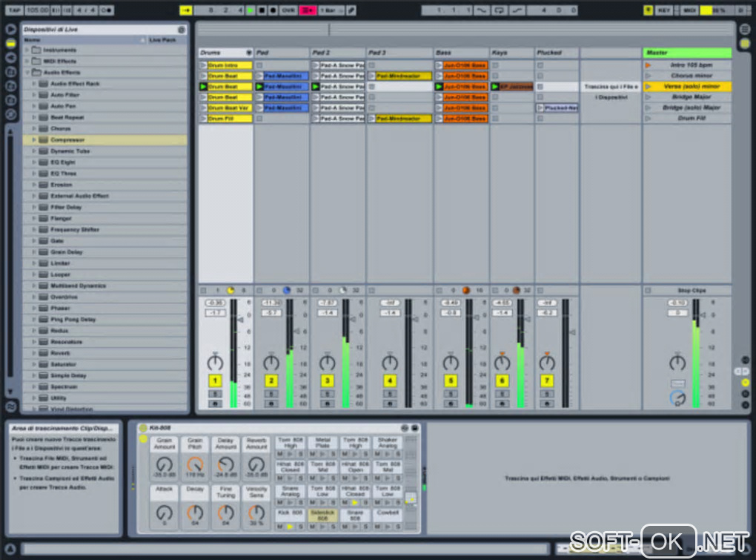
Task: Click the Bass track header
Action: tap(462, 53)
